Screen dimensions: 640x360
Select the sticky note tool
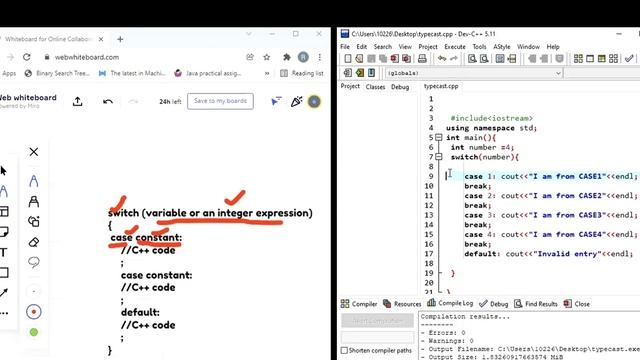[4, 232]
